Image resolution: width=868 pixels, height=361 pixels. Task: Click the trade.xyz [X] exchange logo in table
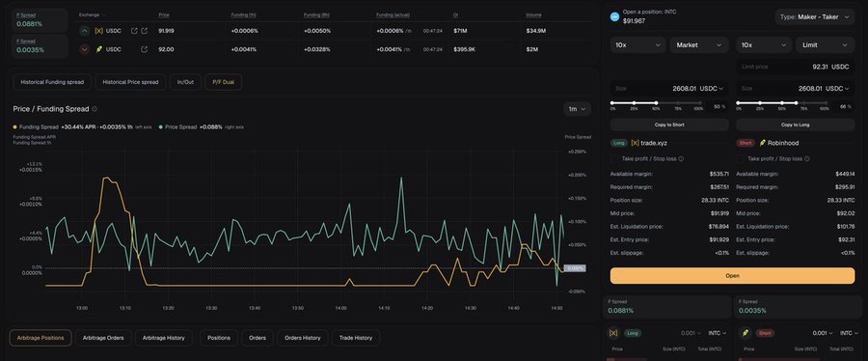(x=99, y=31)
